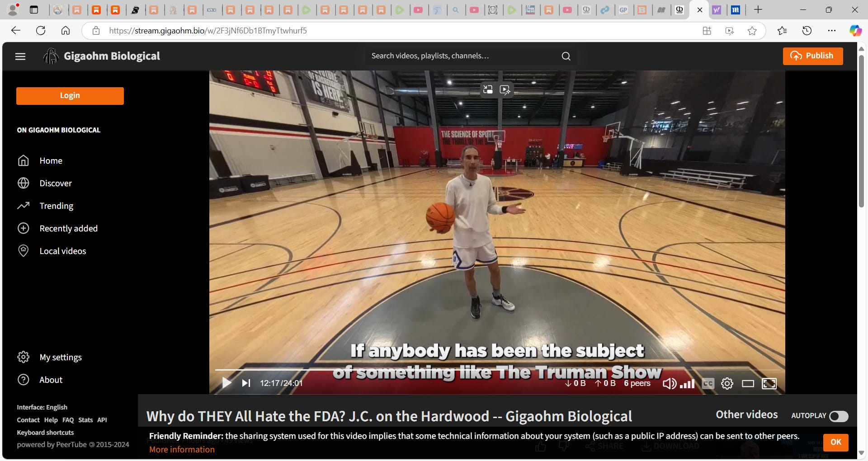The width and height of the screenshot is (868, 461).
Task: Open the Help link in the footer
Action: [51, 420]
